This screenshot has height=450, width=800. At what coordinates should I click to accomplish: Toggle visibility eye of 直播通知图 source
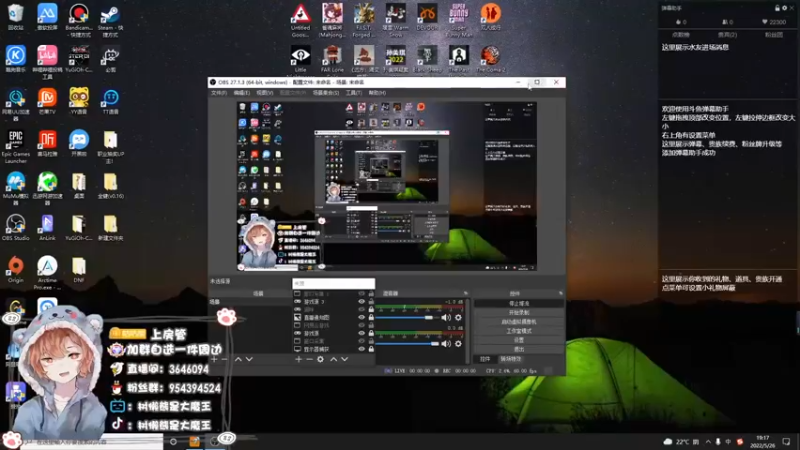coord(362,317)
